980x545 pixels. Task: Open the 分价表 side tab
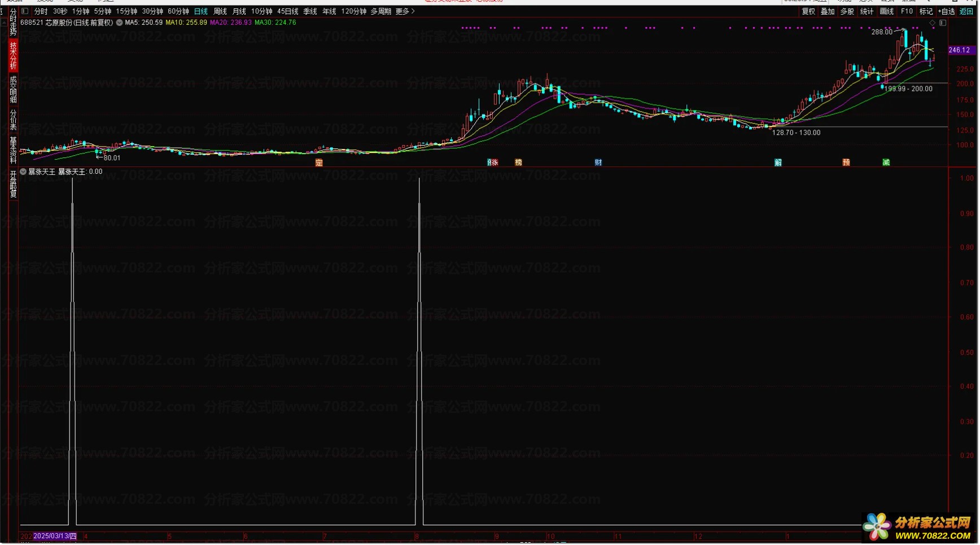tap(13, 119)
